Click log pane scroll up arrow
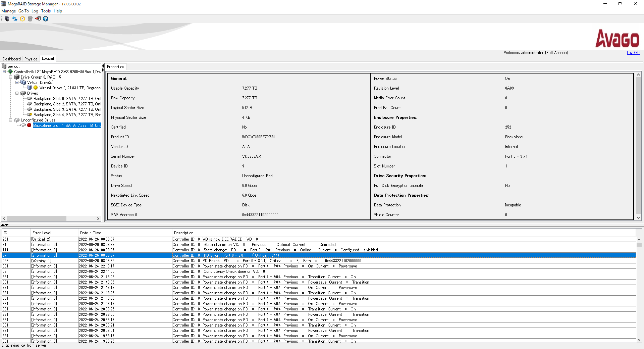Image resolution: width=644 pixels, height=349 pixels. coord(639,240)
